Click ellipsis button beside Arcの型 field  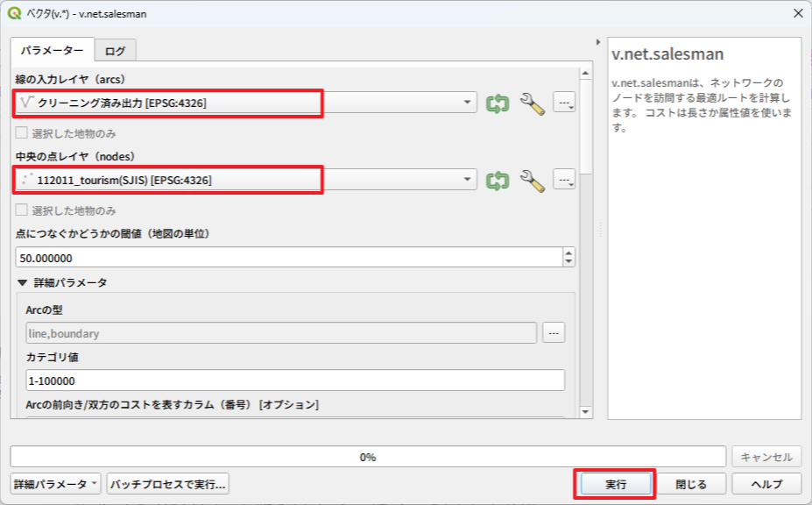(554, 333)
